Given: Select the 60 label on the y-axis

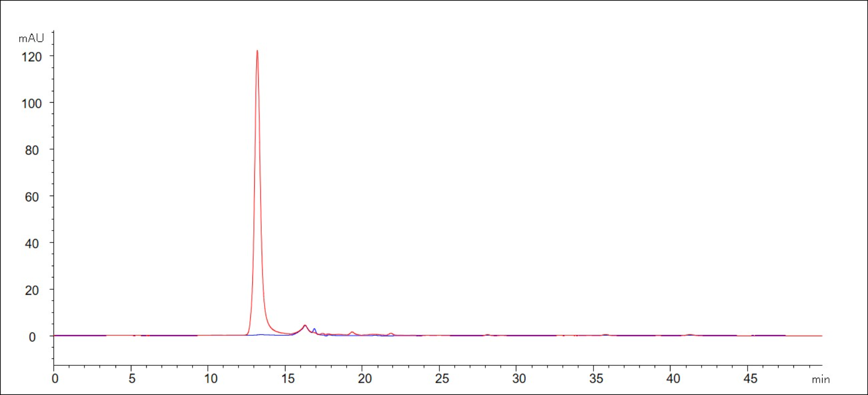Looking at the screenshot, I should 32,197.
